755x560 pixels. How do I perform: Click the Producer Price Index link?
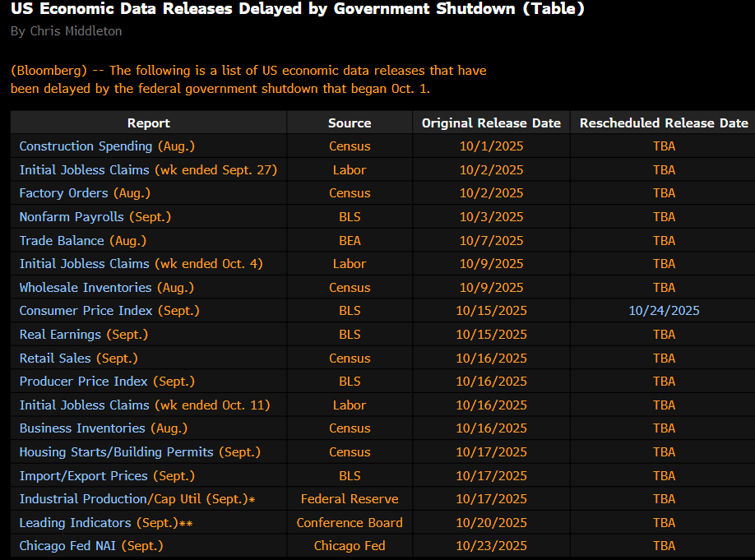coord(84,382)
